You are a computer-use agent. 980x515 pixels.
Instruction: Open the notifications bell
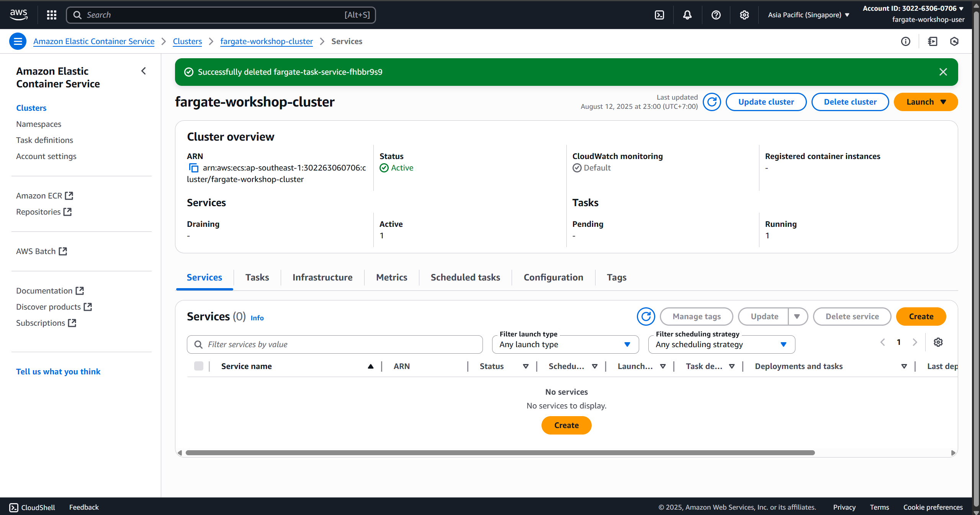pos(687,15)
